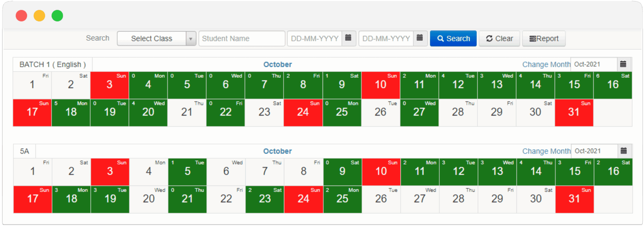644x227 pixels.
Task: Expand the Select Class dropdown arrow
Action: pyautogui.click(x=191, y=39)
